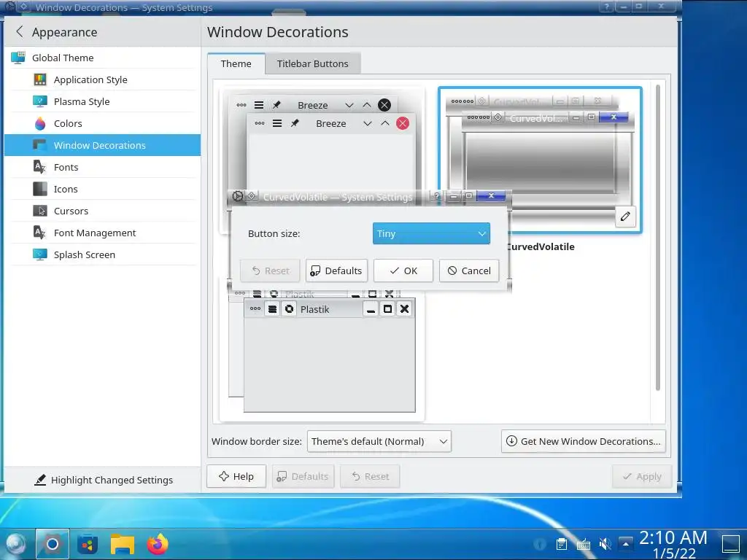This screenshot has width=747, height=560.
Task: Click the Icons category icon
Action: 40,189
